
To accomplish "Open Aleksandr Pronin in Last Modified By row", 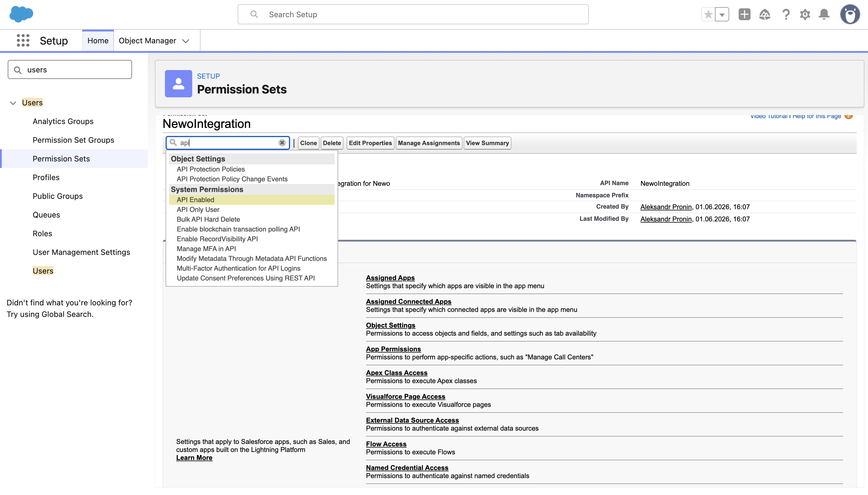I will pos(666,219).
